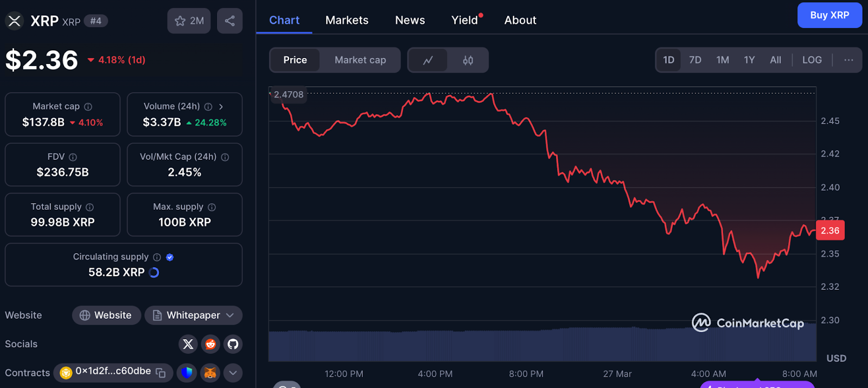Copy the contract address 0x1d2f...c60dbe
868x388 pixels.
tap(161, 372)
